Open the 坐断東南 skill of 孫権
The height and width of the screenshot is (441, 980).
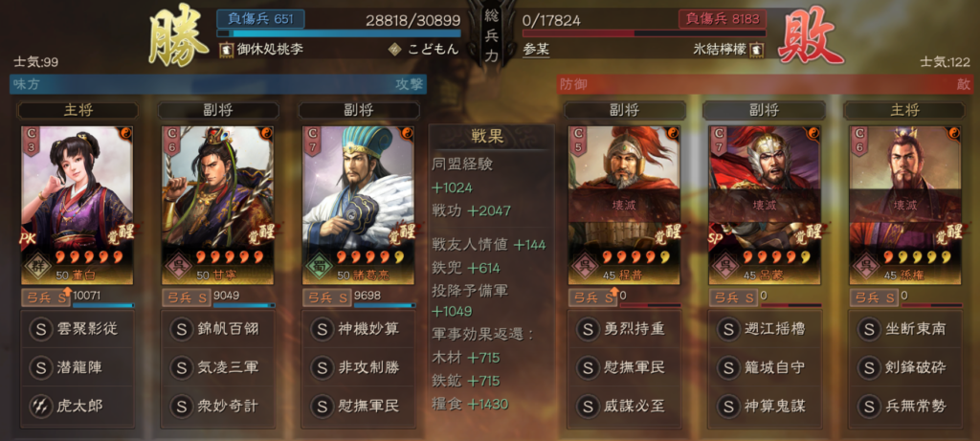(x=903, y=328)
